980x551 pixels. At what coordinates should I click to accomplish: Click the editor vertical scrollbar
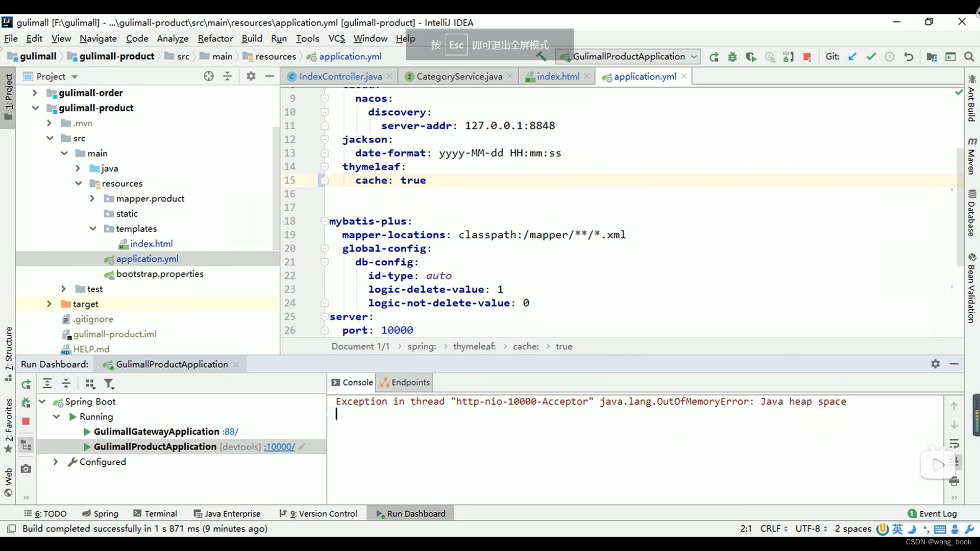[960, 206]
